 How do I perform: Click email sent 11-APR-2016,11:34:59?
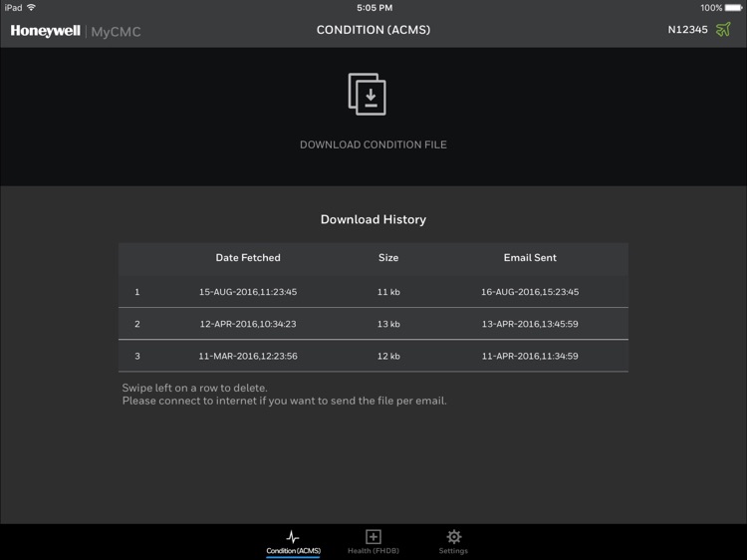[x=530, y=356]
